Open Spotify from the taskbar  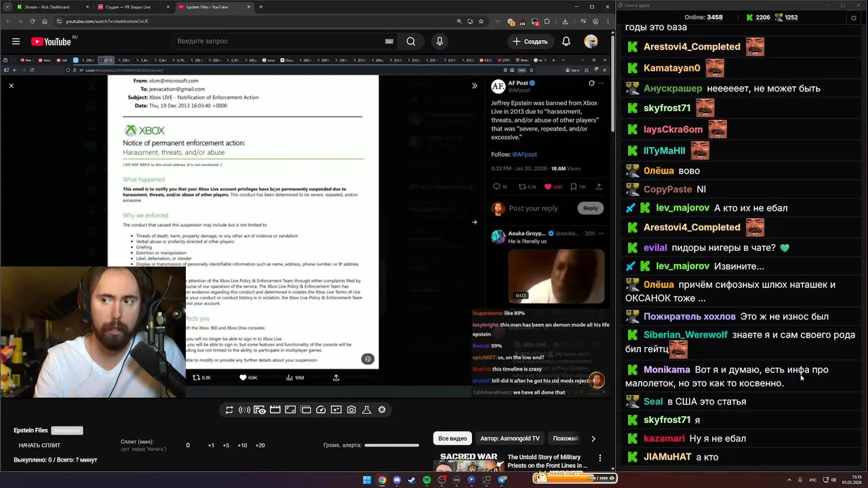(x=427, y=480)
